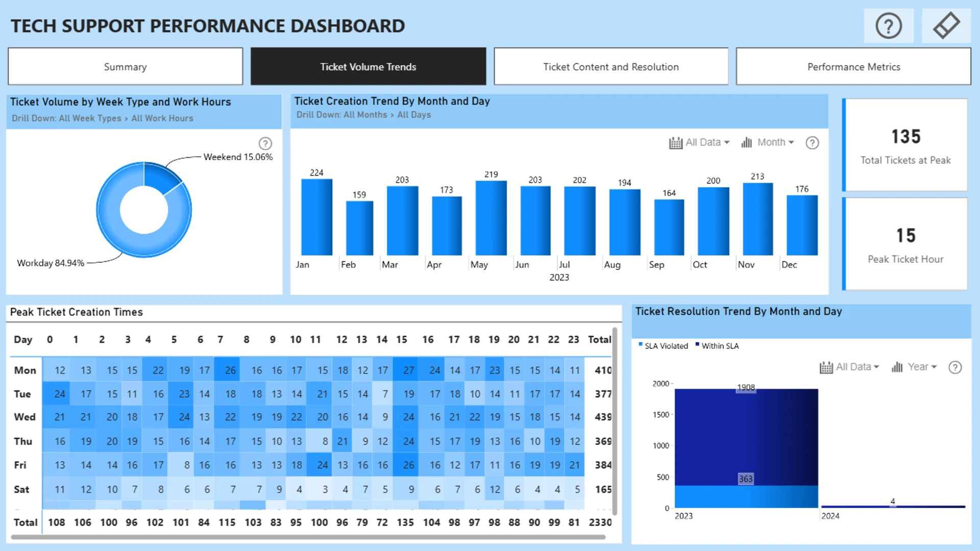
Task: Open the Month granularity dropdown
Action: point(776,143)
